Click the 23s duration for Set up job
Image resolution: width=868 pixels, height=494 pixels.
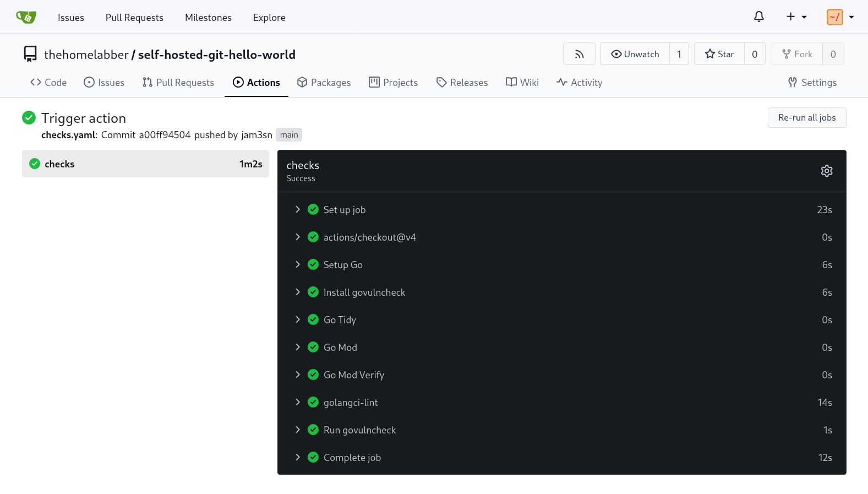[x=825, y=210]
